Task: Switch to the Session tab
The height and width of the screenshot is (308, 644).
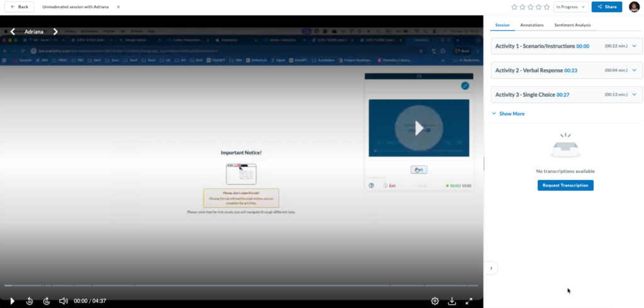Action: tap(502, 25)
